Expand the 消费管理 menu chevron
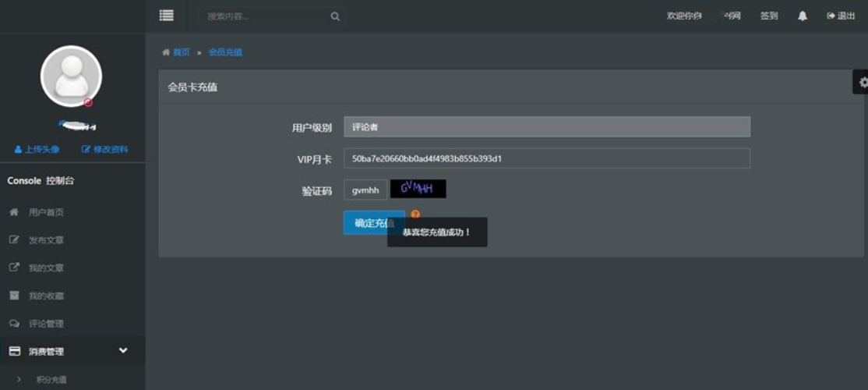The height and width of the screenshot is (390, 868). point(122,351)
